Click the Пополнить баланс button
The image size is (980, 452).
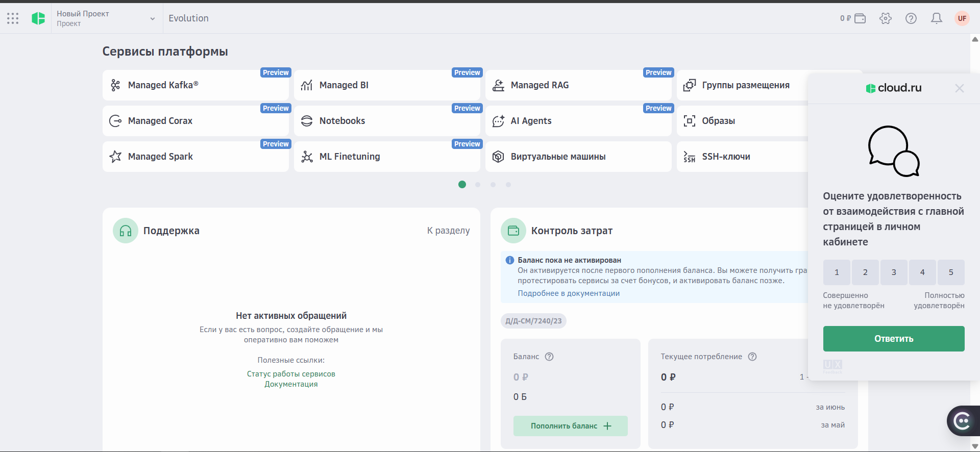[x=570, y=426]
